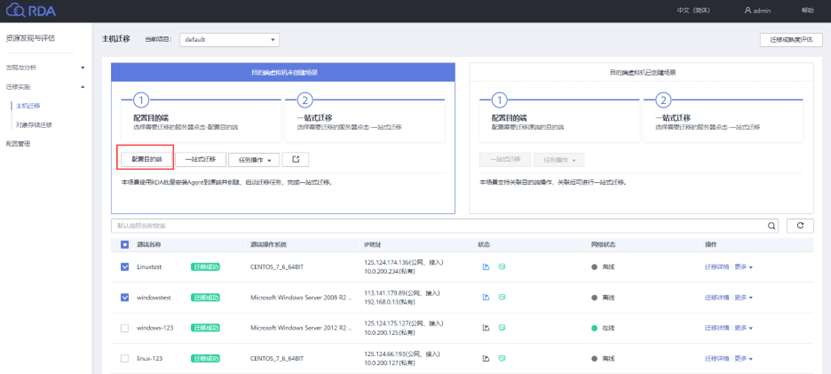Screen dimensions: 831x374
Task: Open the default project dropdown
Action: click(229, 40)
